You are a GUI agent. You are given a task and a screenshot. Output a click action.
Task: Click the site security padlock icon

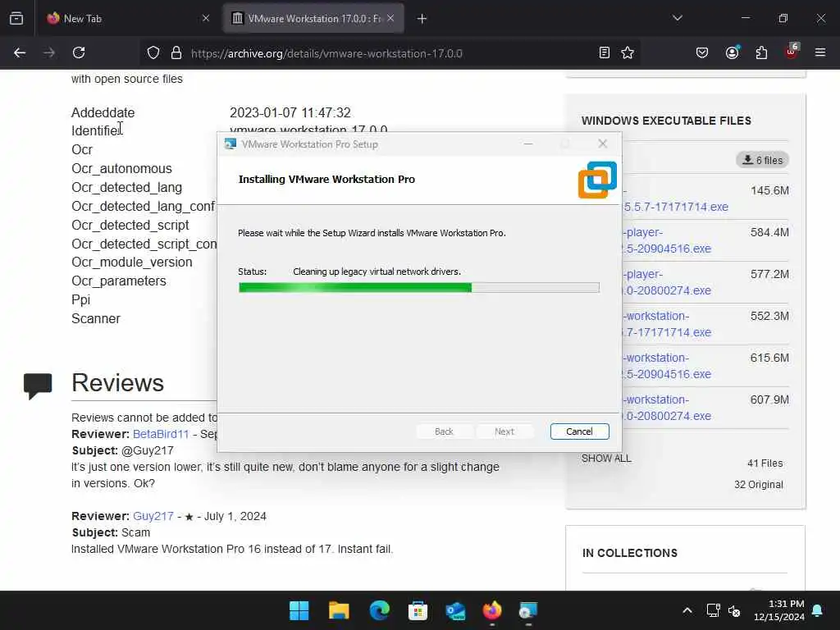[x=176, y=52]
